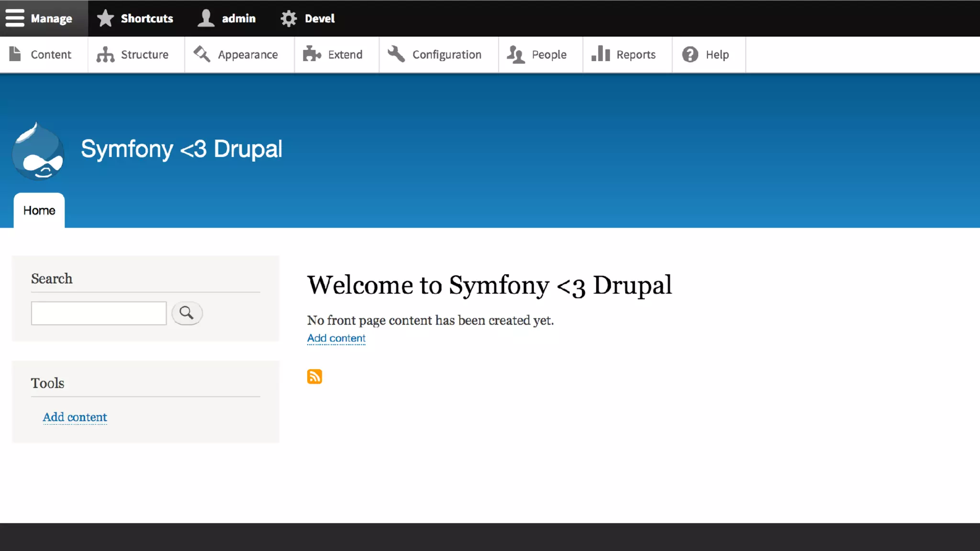Screen dimensions: 980x551
Task: Click the Extend puzzle piece icon
Action: point(312,54)
